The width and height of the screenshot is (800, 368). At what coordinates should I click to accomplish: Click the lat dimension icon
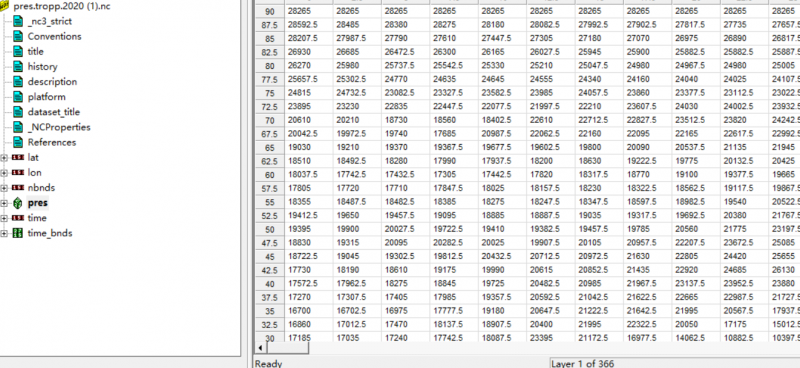click(18, 158)
